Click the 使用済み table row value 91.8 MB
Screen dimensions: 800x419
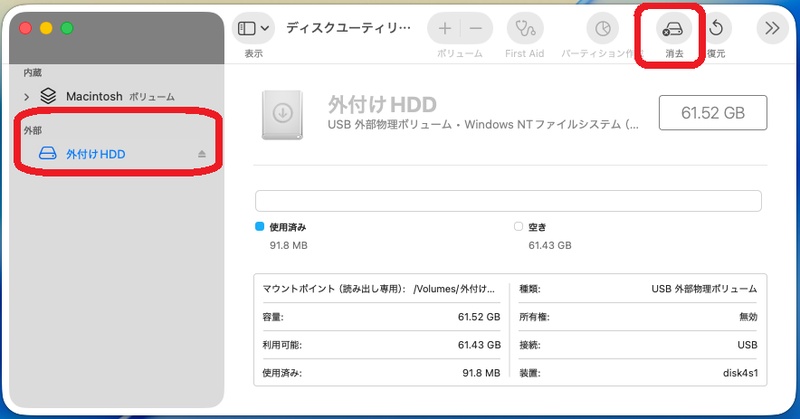(481, 373)
